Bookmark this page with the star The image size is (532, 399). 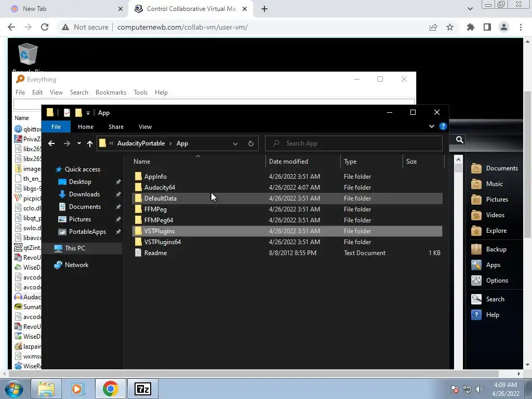450,27
